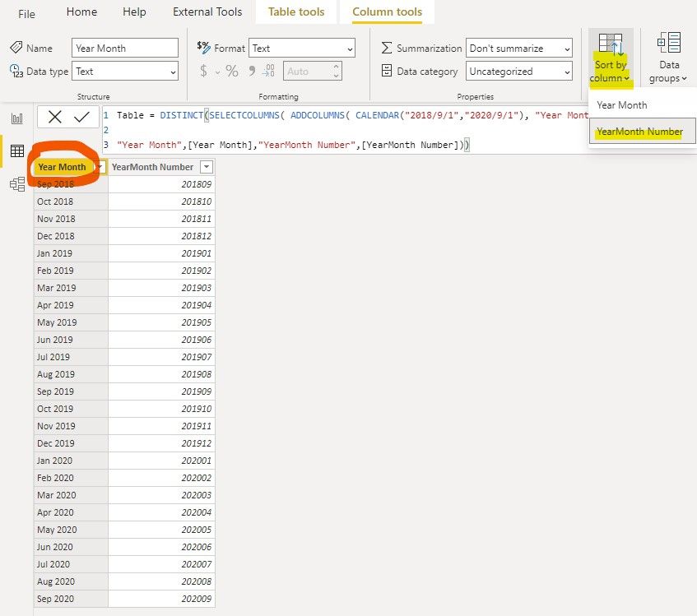Select the 201810 cell
The height and width of the screenshot is (616, 697).
[162, 201]
